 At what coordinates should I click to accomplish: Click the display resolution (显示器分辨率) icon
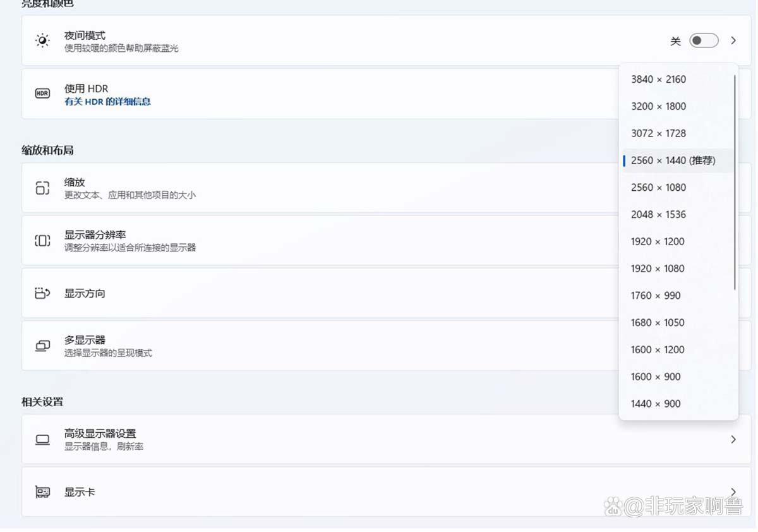pos(42,241)
